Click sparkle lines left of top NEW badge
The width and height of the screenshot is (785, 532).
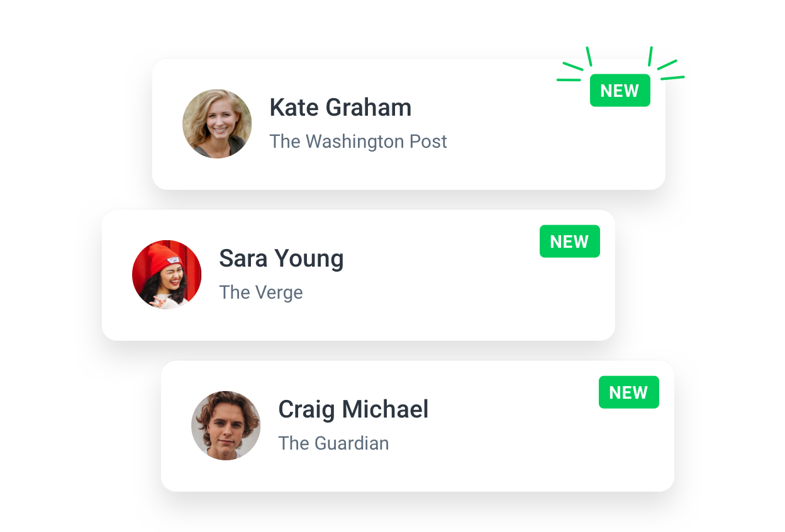574,64
